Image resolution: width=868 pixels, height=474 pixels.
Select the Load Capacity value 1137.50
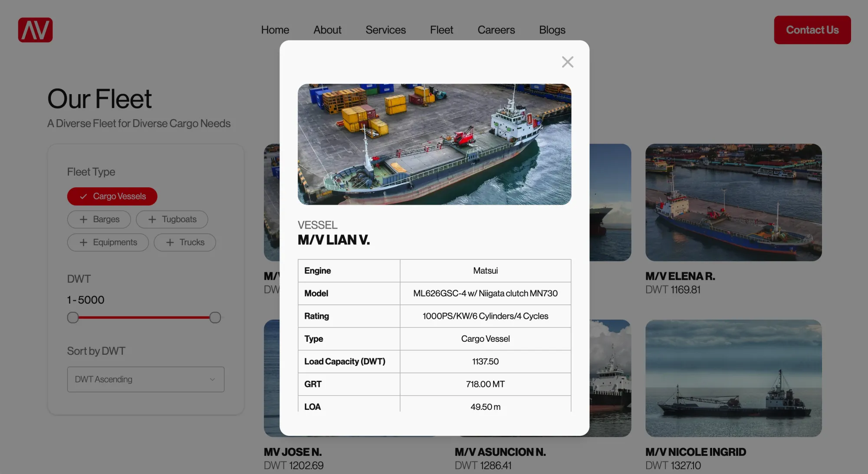485,362
